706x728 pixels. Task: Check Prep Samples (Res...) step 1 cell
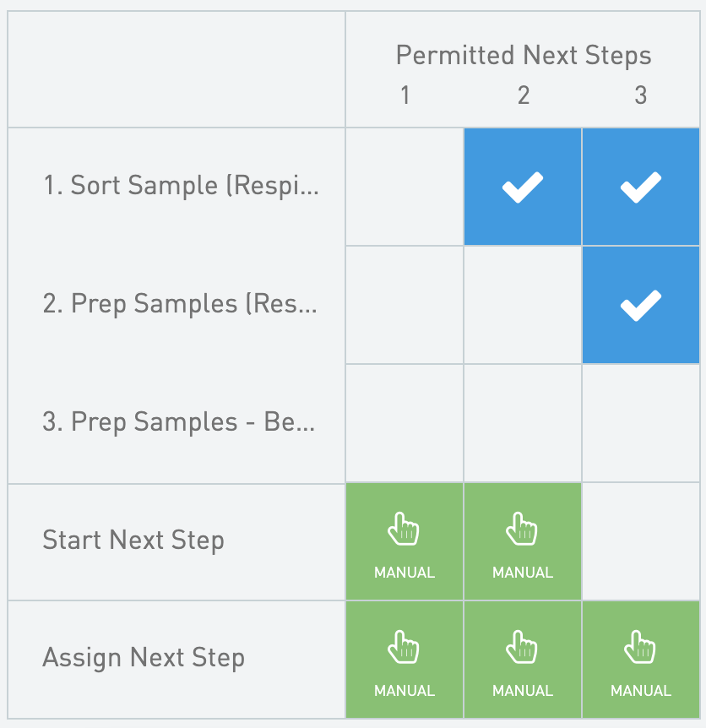(405, 305)
